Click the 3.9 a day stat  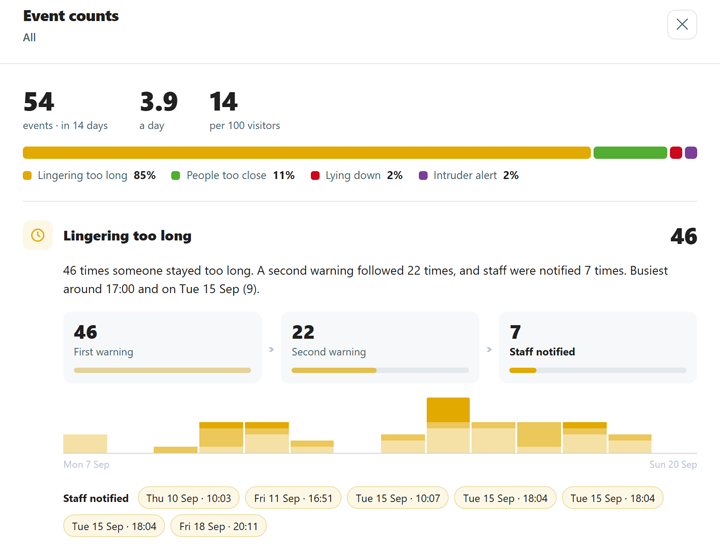[158, 111]
